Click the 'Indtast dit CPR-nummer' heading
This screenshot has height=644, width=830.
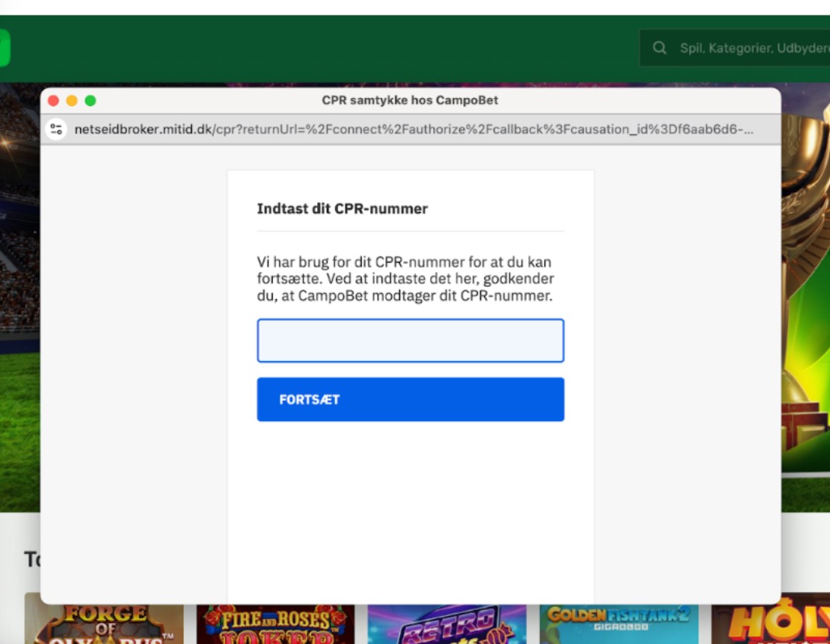tap(342, 208)
